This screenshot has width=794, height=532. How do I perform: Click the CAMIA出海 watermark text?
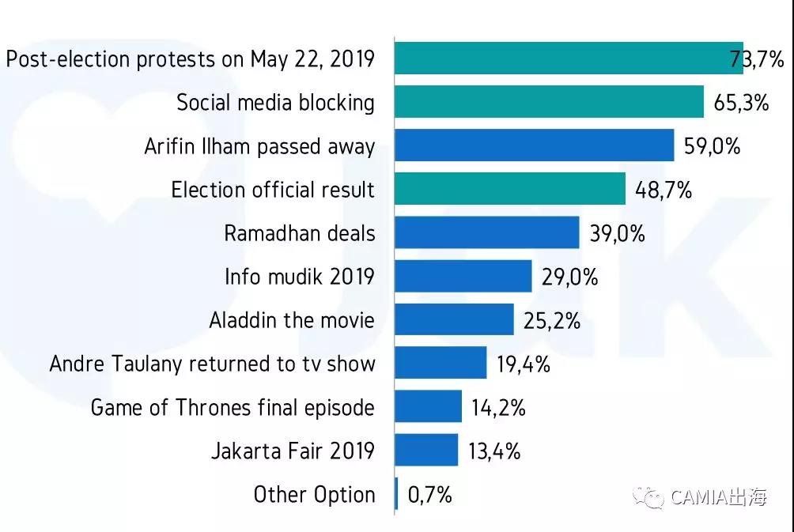(718, 498)
